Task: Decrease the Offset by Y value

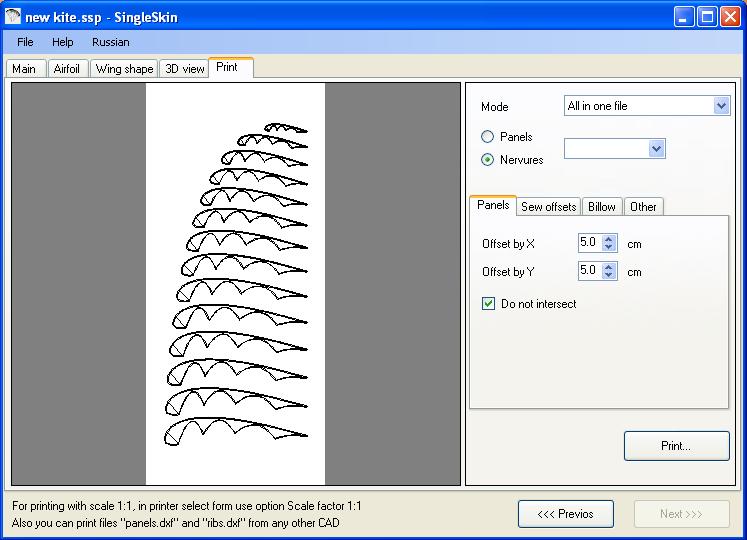Action: pos(609,275)
